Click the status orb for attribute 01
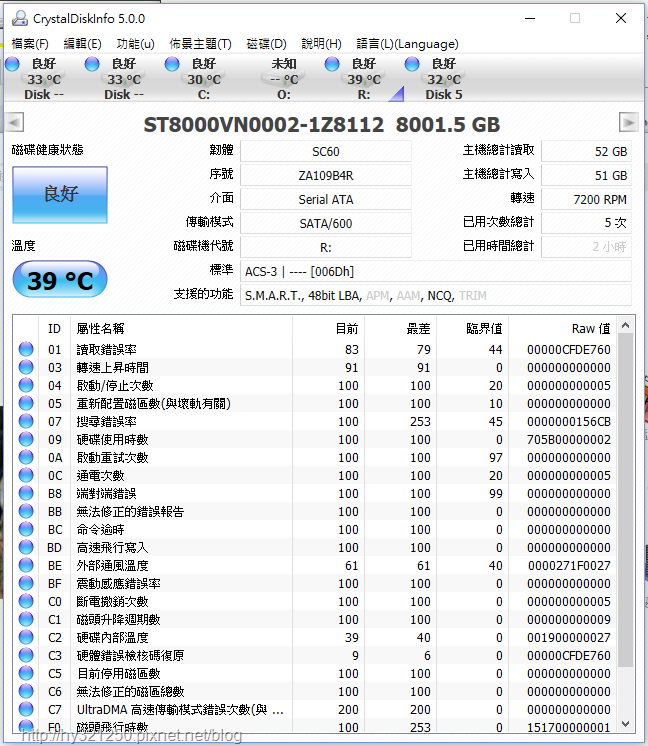The image size is (648, 746). pos(26,349)
